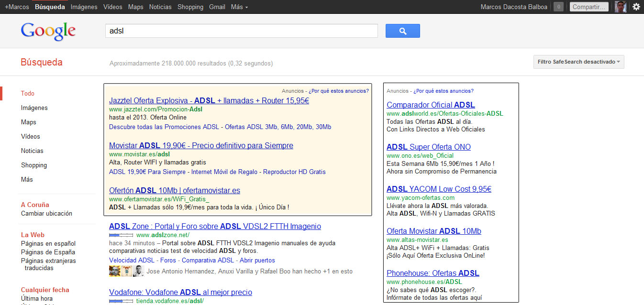Screen dimensions: 644x305
Task: Filter results by Imágenes in sidebar
Action: click(34, 108)
